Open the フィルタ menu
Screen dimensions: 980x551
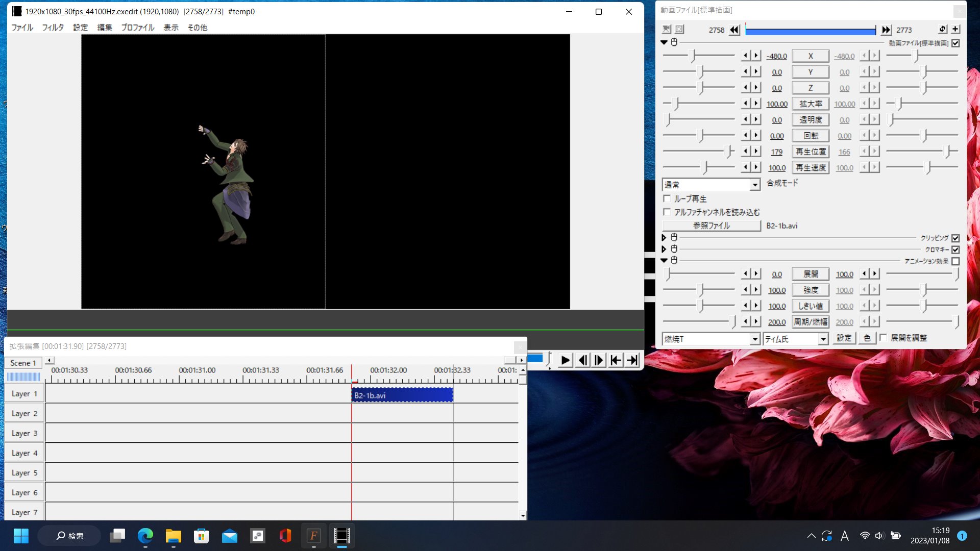[x=53, y=28]
